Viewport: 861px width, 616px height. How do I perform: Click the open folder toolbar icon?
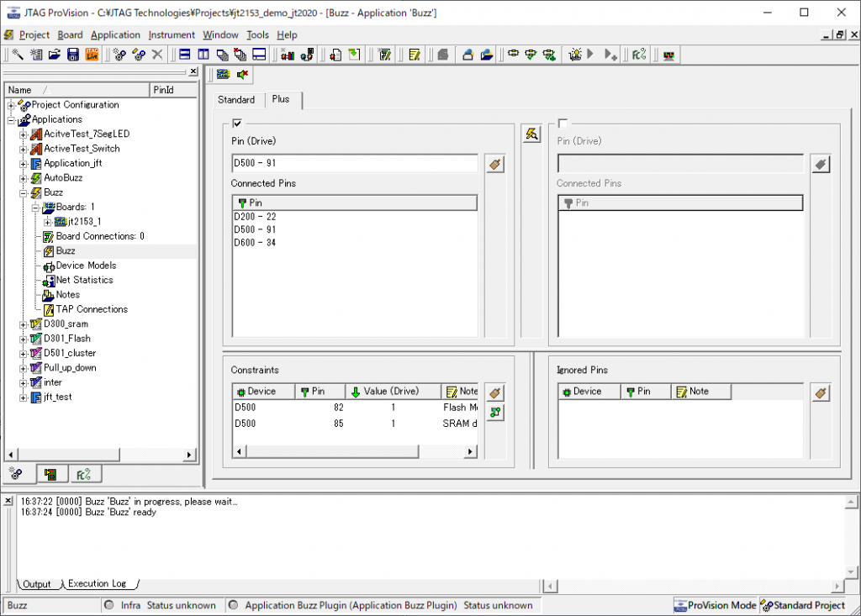click(55, 55)
